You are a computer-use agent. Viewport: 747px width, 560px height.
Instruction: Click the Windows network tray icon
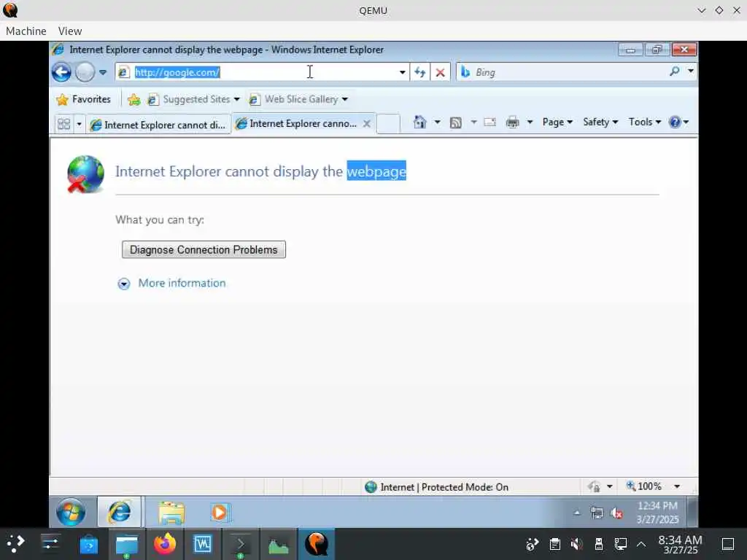(597, 513)
